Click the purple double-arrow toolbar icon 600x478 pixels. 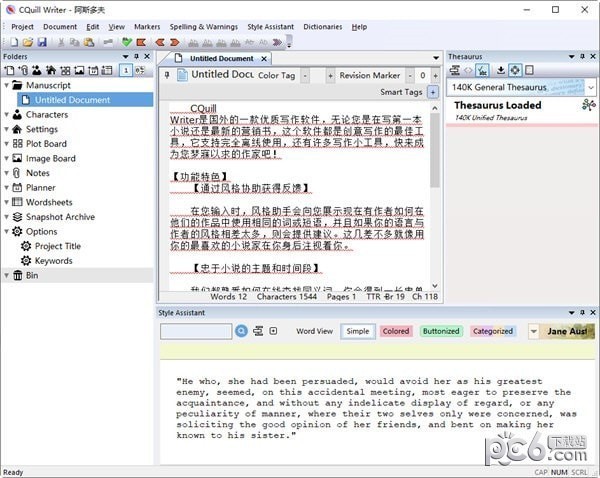click(277, 42)
